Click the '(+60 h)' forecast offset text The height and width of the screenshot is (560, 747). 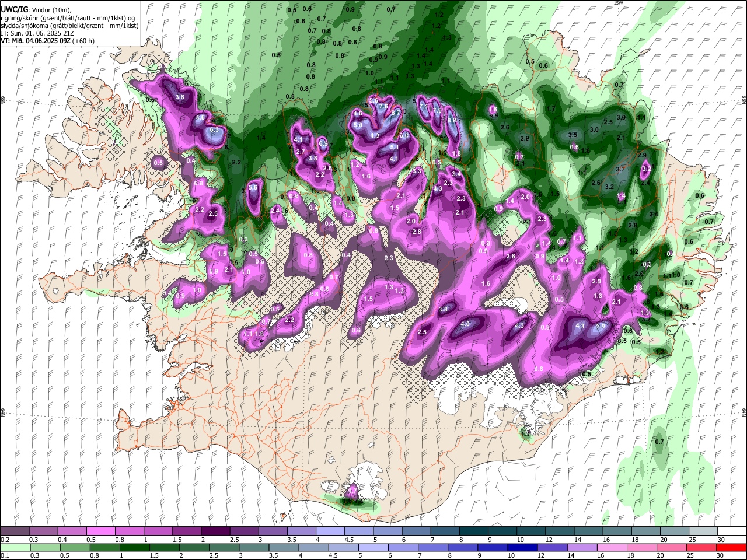click(x=84, y=41)
